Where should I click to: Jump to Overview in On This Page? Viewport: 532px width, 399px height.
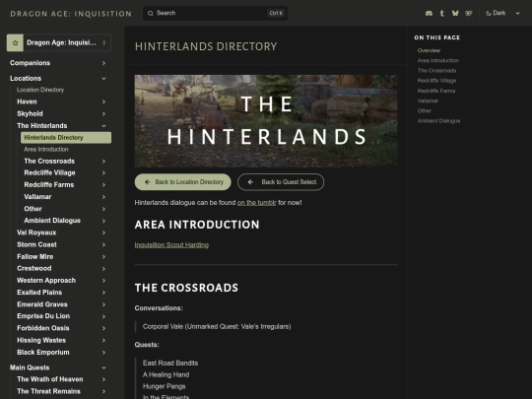coord(429,50)
